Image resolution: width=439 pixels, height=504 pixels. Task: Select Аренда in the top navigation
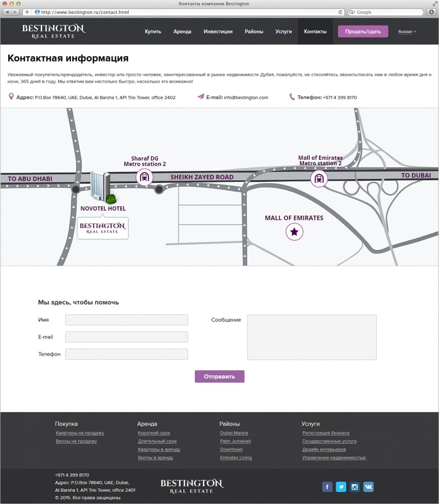tap(182, 32)
